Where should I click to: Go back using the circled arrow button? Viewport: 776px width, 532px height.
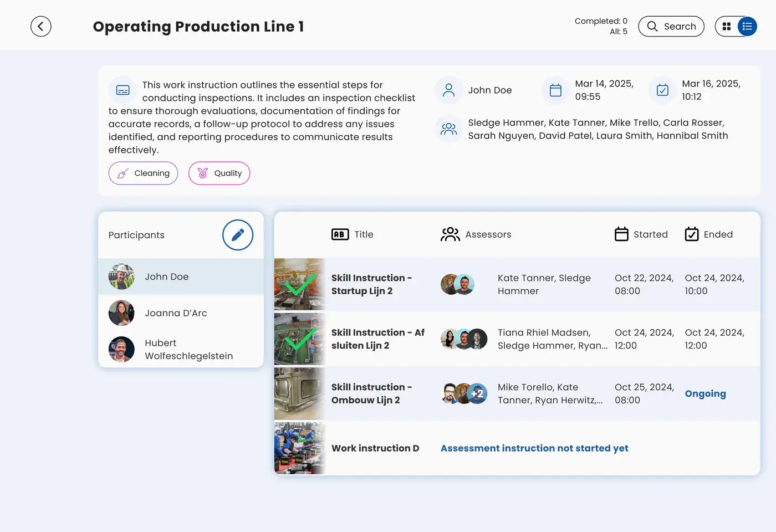(x=41, y=27)
